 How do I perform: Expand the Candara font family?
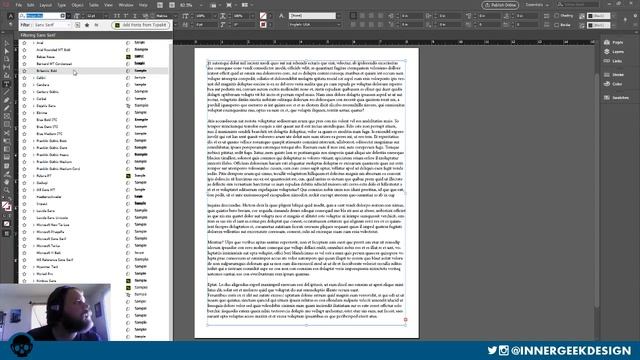coord(33,85)
